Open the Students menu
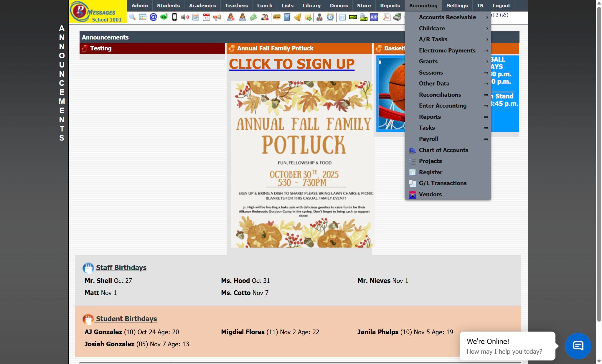Image resolution: width=602 pixels, height=364 pixels. pyautogui.click(x=168, y=6)
